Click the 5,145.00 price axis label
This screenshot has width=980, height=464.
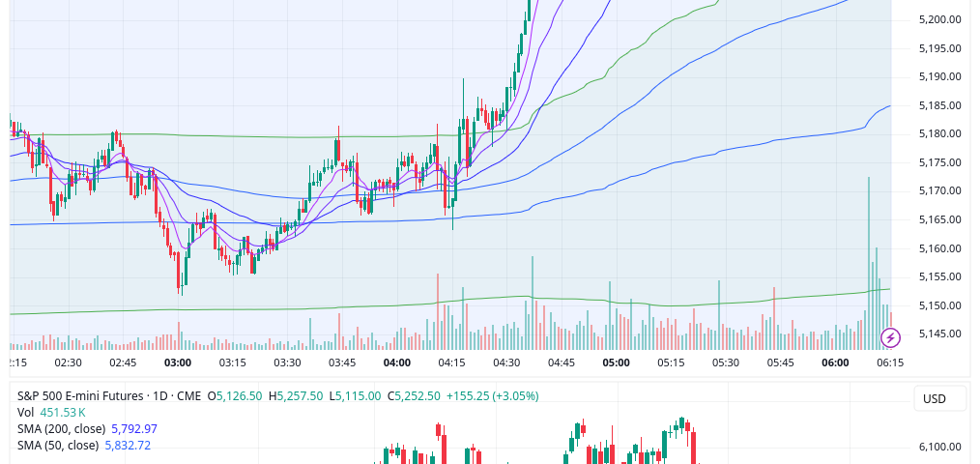pyautogui.click(x=940, y=333)
